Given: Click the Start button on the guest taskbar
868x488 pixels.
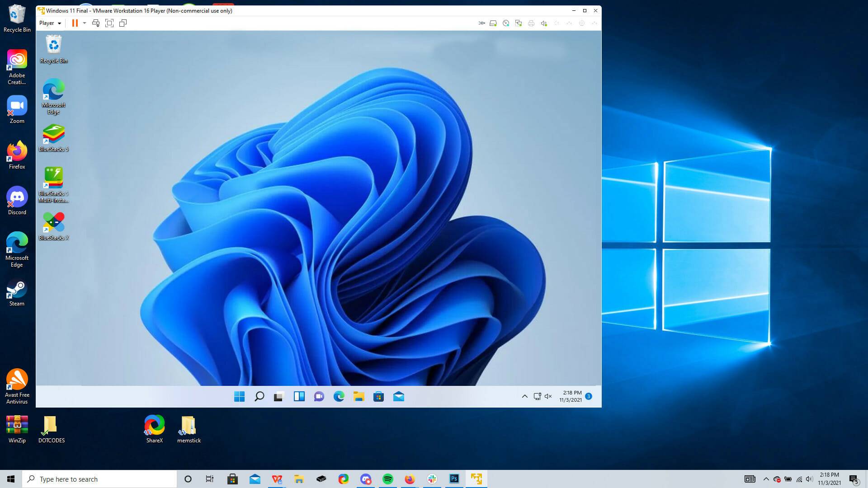Looking at the screenshot, I should tap(239, 396).
